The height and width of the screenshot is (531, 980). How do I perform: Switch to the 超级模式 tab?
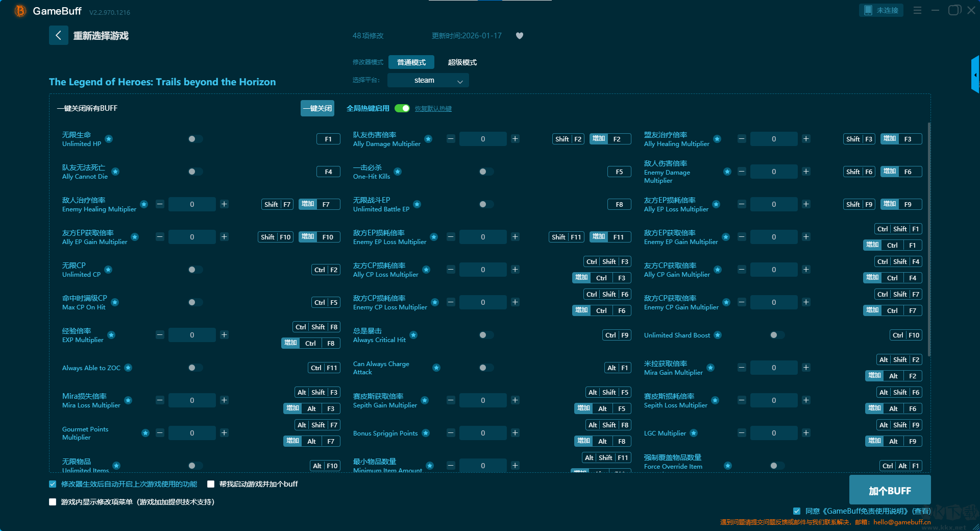(x=462, y=62)
